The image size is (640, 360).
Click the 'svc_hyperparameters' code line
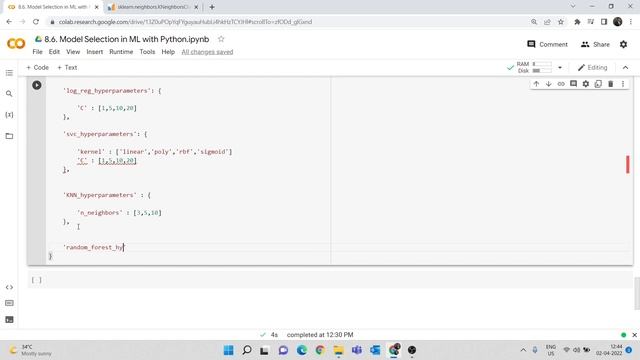tap(105, 134)
